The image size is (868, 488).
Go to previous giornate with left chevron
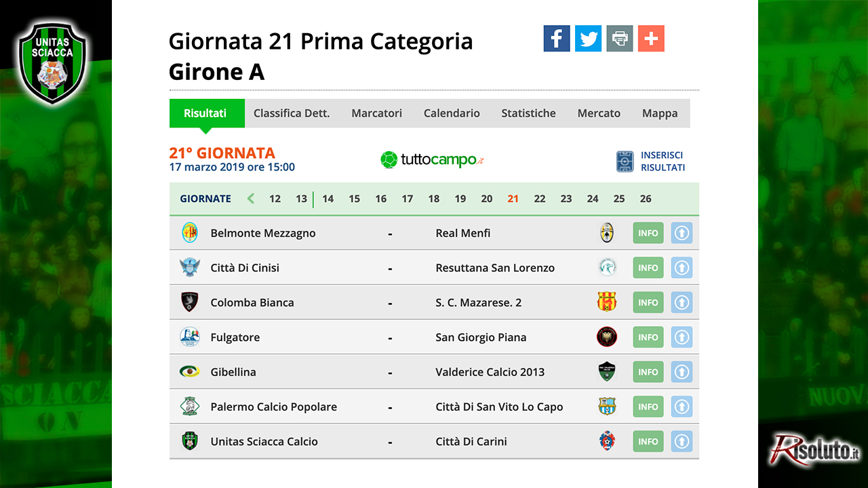pyautogui.click(x=251, y=199)
